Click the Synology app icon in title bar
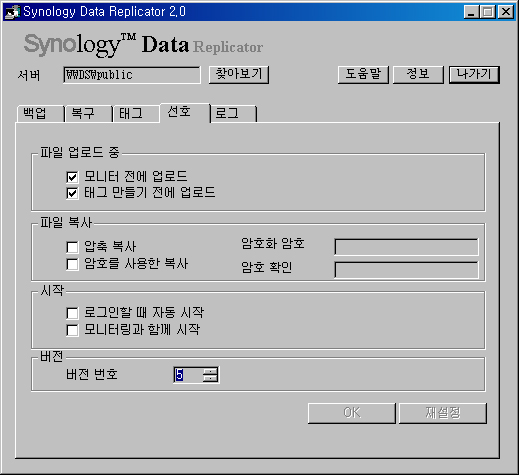 [12, 12]
